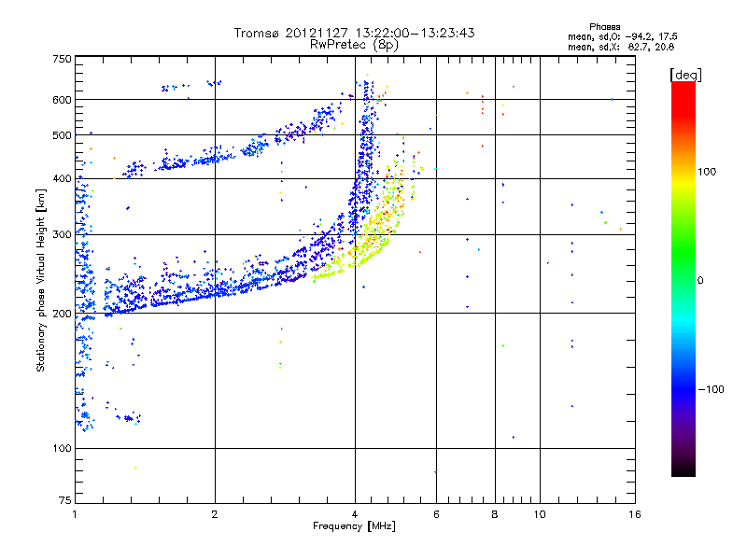Click the '[deg]' colorbar unit label
The width and height of the screenshot is (747, 560).
[685, 75]
